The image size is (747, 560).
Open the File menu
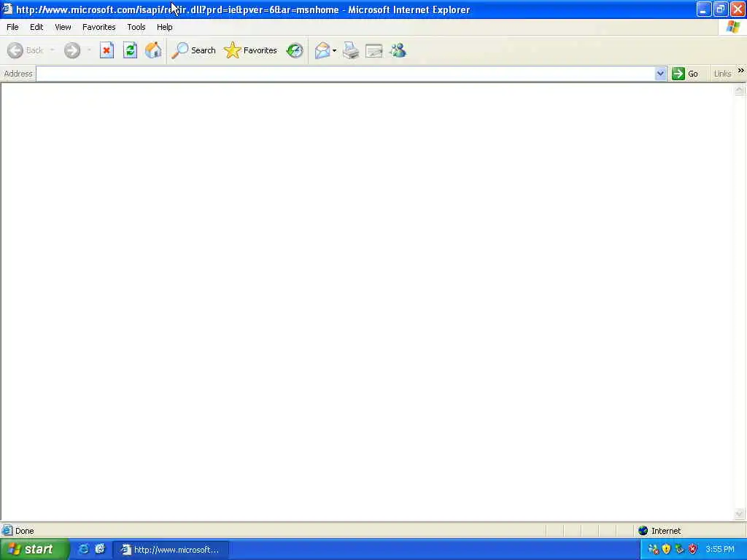click(12, 27)
